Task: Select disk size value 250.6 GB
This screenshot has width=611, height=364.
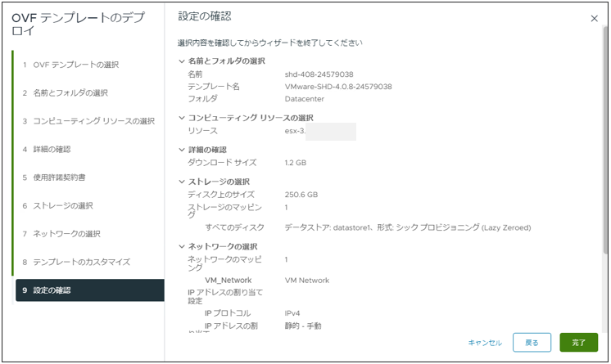Action: pos(301,195)
